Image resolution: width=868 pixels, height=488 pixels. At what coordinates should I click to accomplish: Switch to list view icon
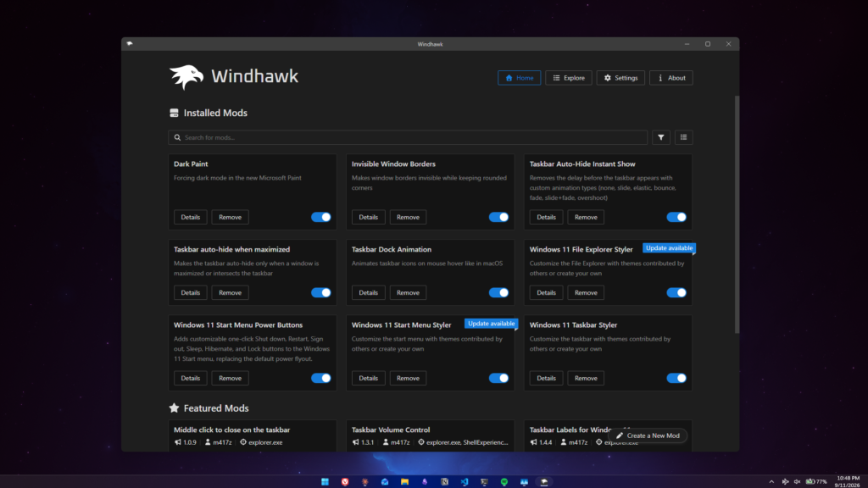(x=684, y=137)
